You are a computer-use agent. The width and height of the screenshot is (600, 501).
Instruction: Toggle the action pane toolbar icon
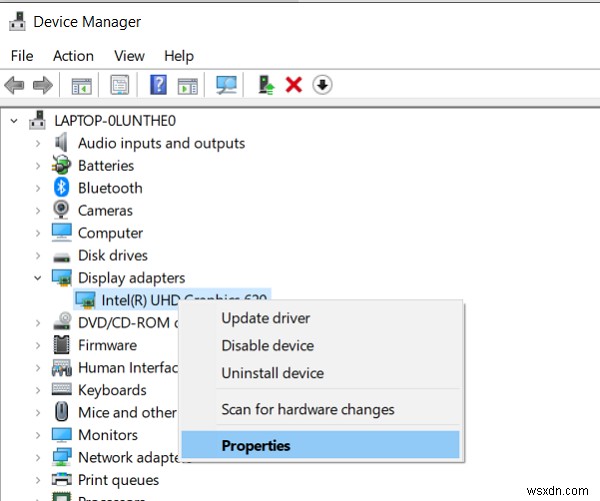pos(188,85)
